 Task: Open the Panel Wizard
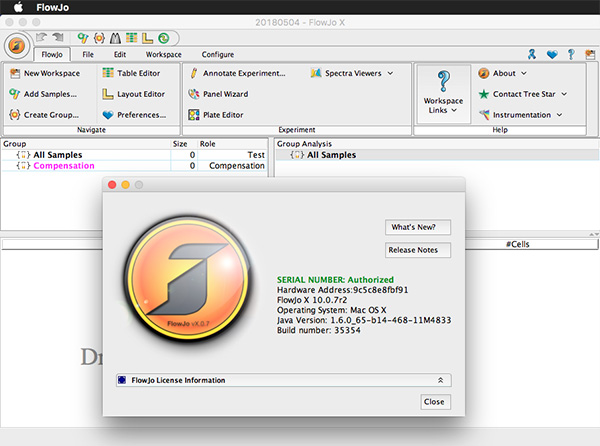click(218, 94)
